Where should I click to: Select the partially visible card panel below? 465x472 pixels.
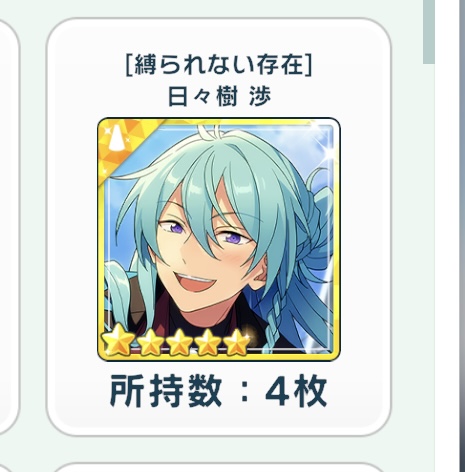click(219, 467)
